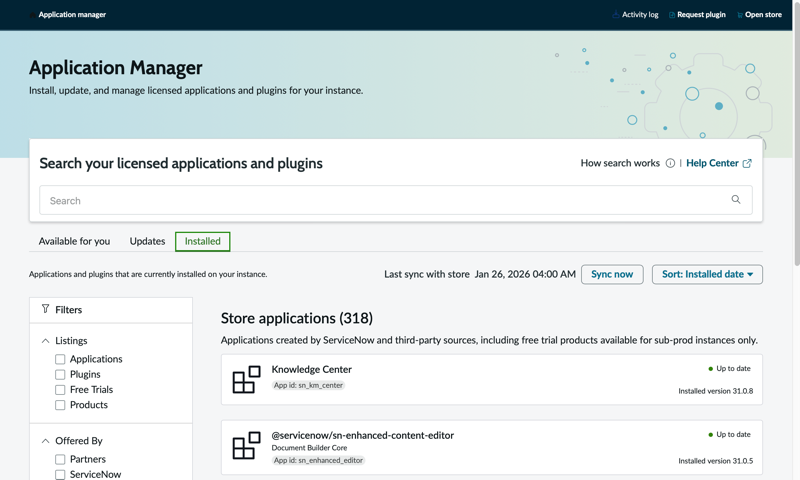Click sn-enhanced-content-editor's Up to date status
Viewport: 800px width, 480px height.
(730, 435)
